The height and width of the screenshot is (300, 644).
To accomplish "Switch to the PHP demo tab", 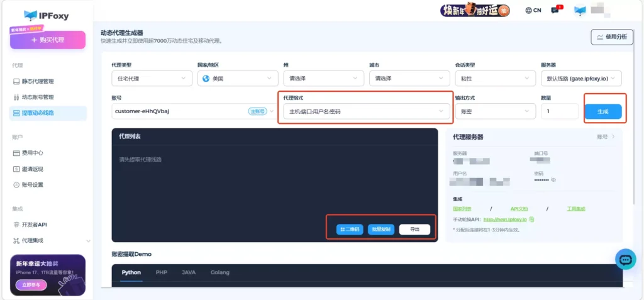I will pos(161,272).
